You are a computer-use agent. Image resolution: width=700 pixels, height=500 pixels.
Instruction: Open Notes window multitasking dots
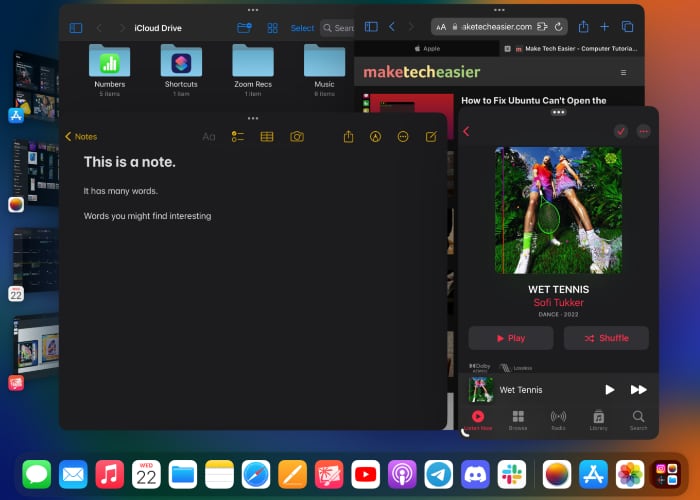coord(253,118)
